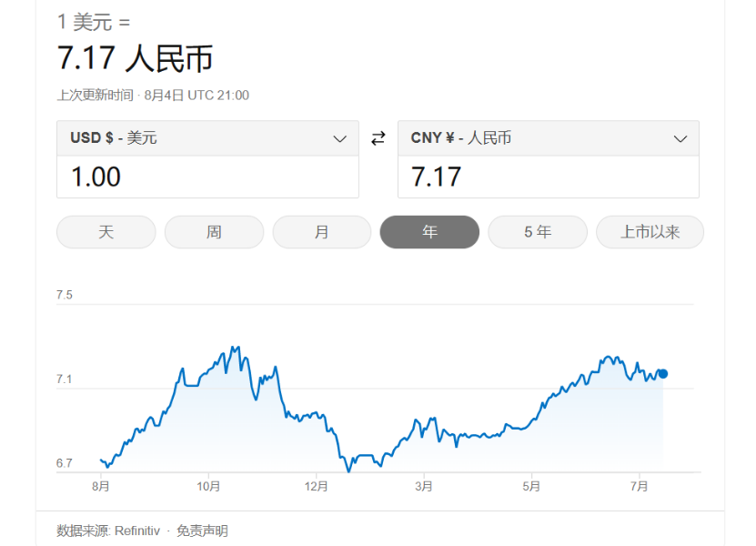Expand the USD $ - 美元 currency dropdown
This screenshot has height=546, width=756.
(x=207, y=138)
